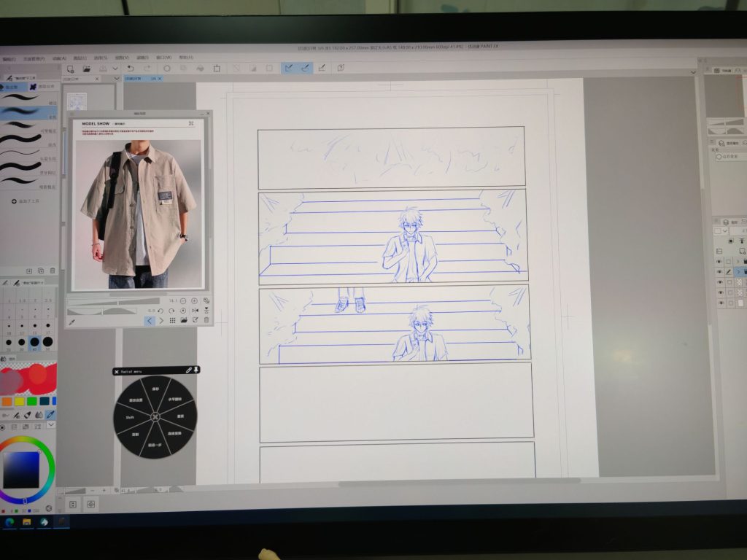Click the trash icon in the reference window
747x560 pixels.
[x=206, y=320]
